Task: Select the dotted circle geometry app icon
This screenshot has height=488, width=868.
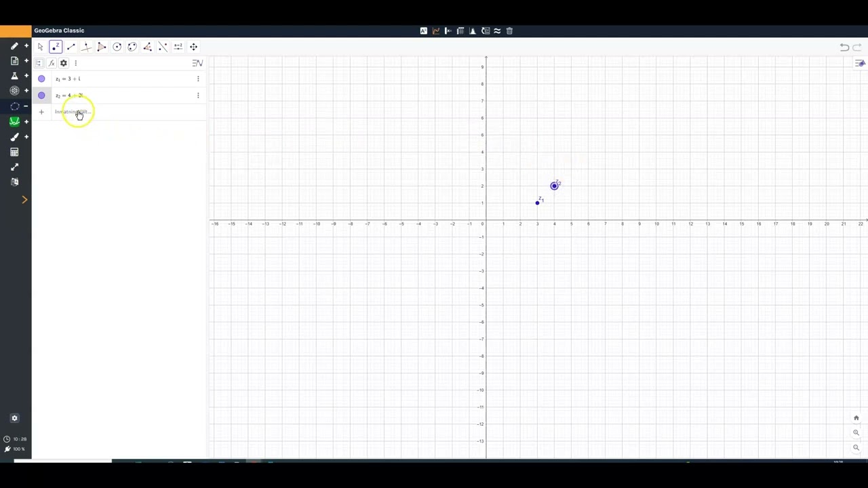Action: 14,106
